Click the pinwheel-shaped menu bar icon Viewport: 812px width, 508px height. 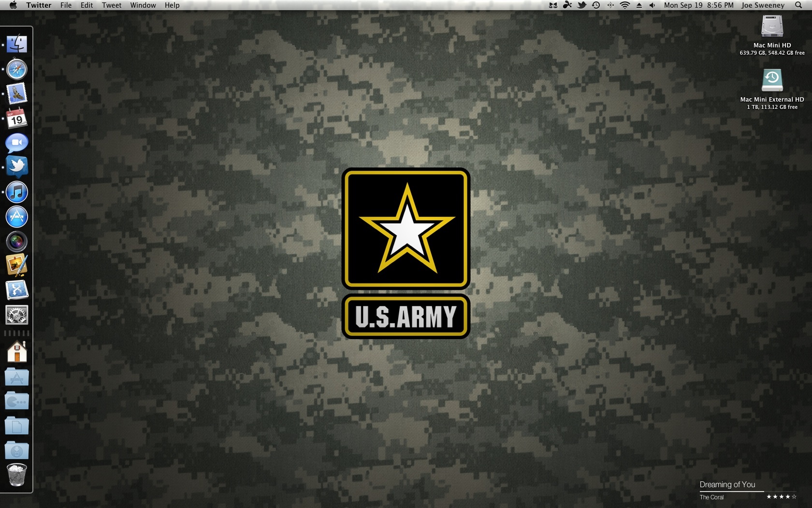pos(567,5)
